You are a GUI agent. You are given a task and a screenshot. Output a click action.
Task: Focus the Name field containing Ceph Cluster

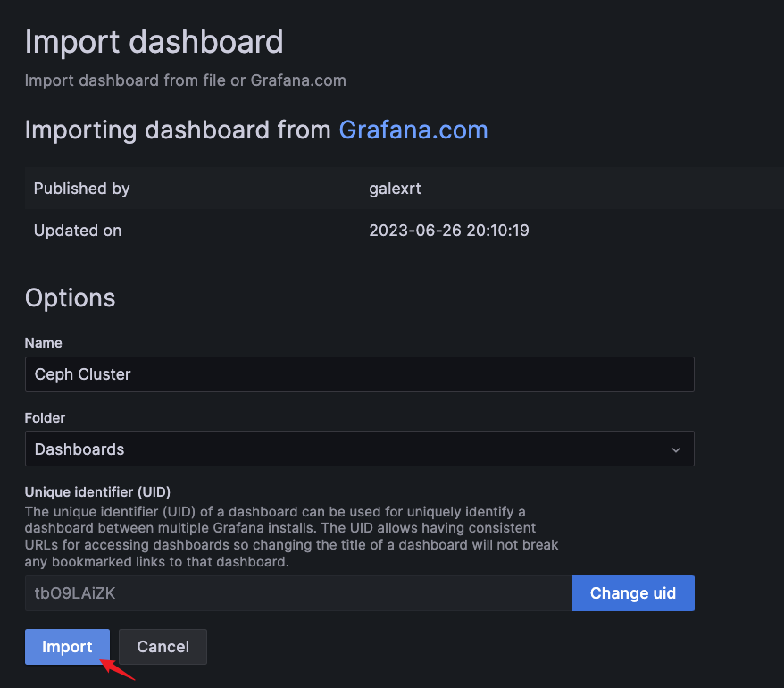[360, 374]
